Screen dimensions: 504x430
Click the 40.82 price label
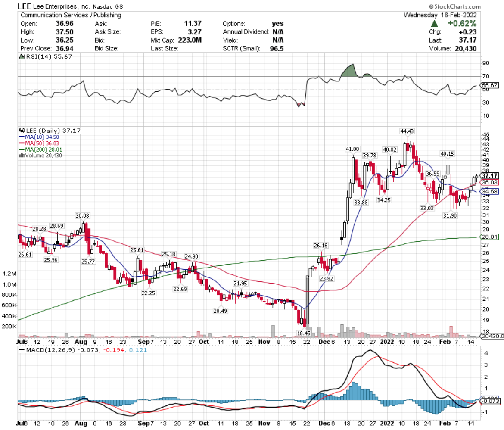click(x=389, y=150)
